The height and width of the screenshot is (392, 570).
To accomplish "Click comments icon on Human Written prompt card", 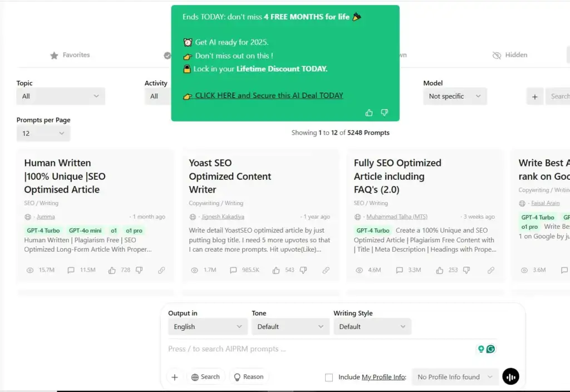I will pyautogui.click(x=71, y=270).
